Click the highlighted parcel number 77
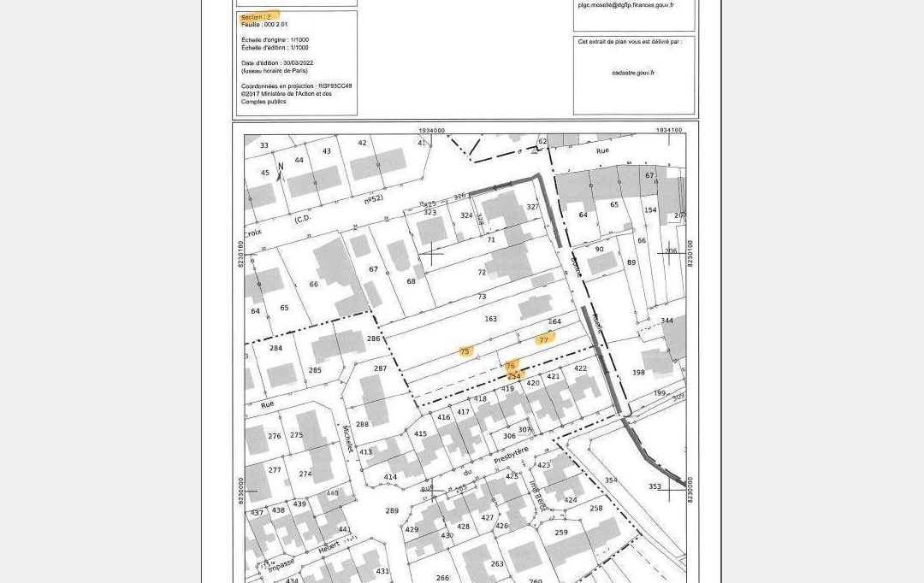This screenshot has height=583, width=924. click(x=544, y=339)
